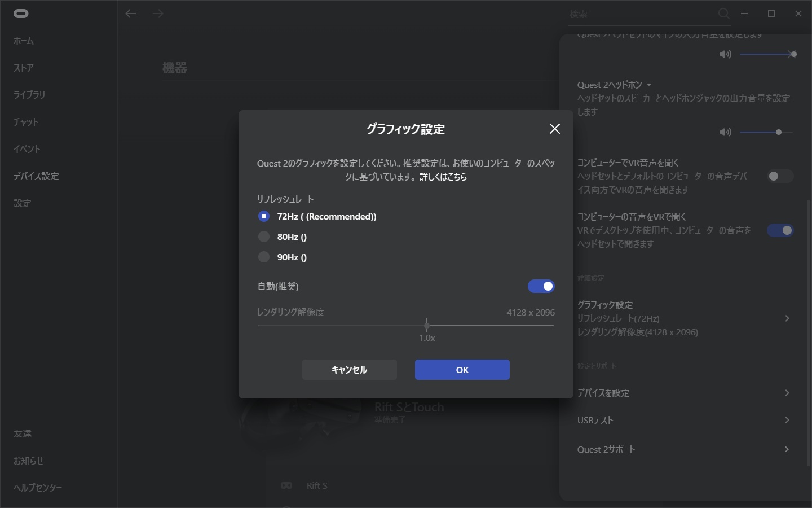Toggle the 自動(推奨) switch off
The image size is (812, 508).
[541, 286]
